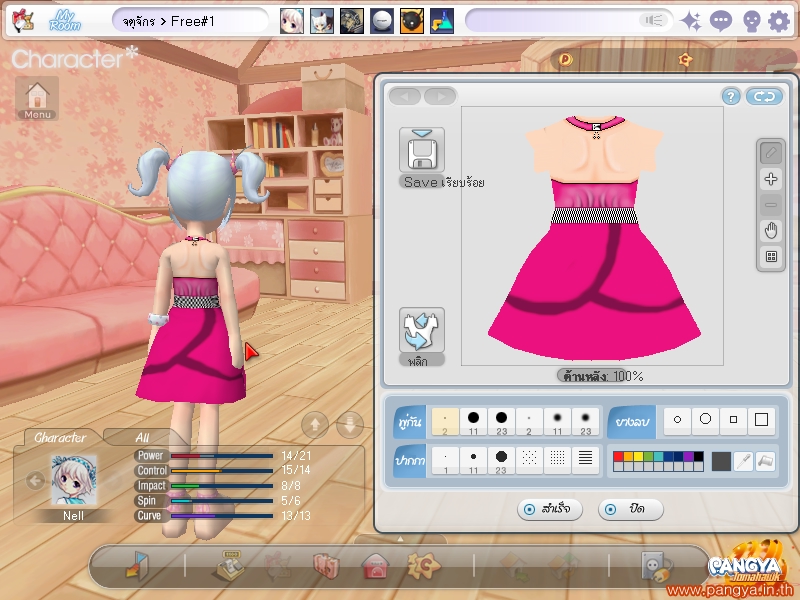Click the My Room logo
Screen dimensions: 800x600
[65, 21]
